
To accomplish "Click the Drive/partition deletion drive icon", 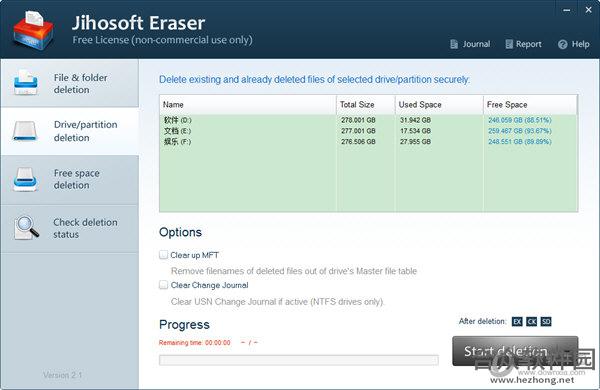I will tap(25, 131).
